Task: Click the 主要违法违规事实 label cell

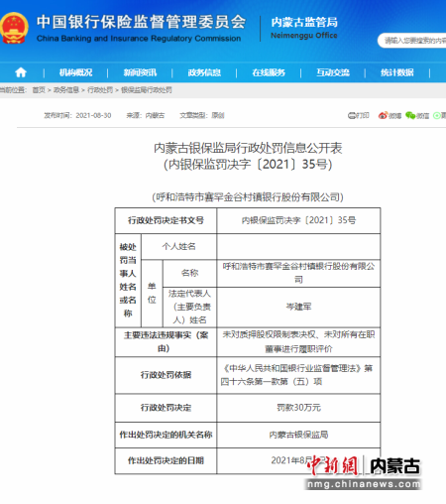Action: click(x=166, y=342)
